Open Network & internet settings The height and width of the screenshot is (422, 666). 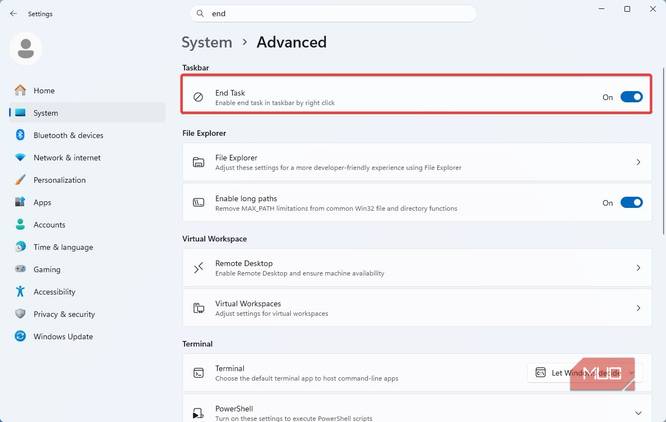click(67, 158)
